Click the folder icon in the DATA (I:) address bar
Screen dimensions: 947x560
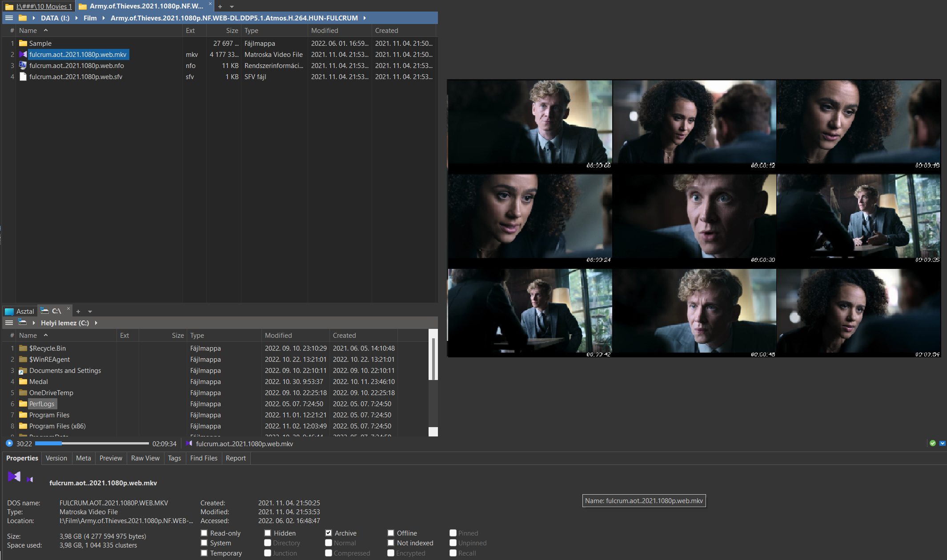click(x=23, y=18)
